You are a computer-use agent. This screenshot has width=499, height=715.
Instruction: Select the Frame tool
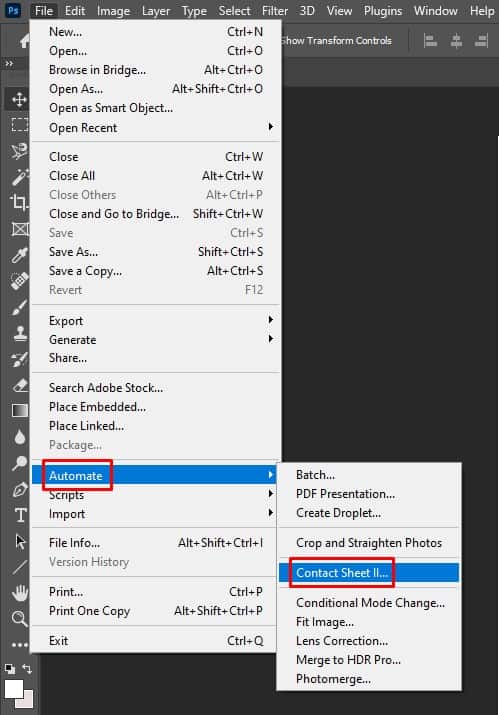pos(19,229)
